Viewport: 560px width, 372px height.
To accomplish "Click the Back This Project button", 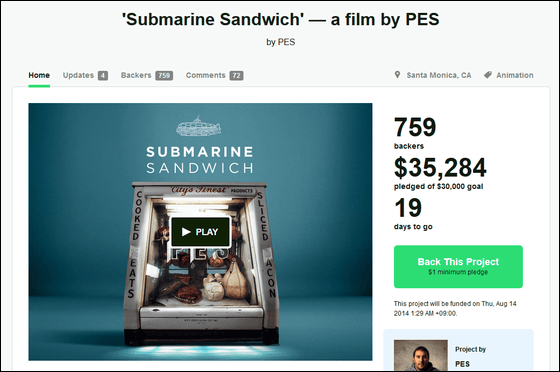I will pos(458,267).
